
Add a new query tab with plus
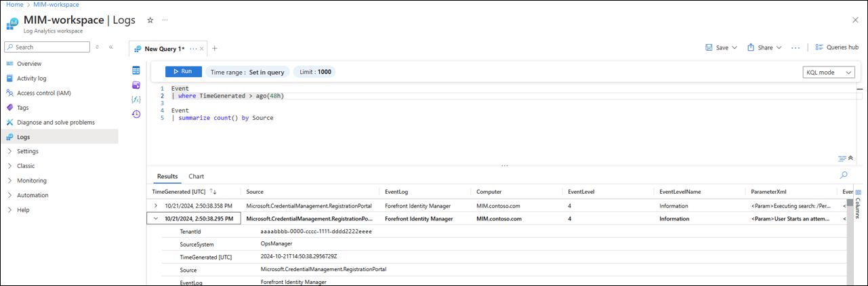pyautogui.click(x=215, y=49)
